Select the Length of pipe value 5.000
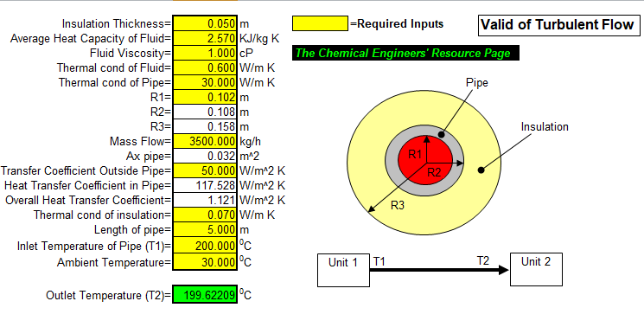The width and height of the screenshot is (644, 327). tap(205, 229)
